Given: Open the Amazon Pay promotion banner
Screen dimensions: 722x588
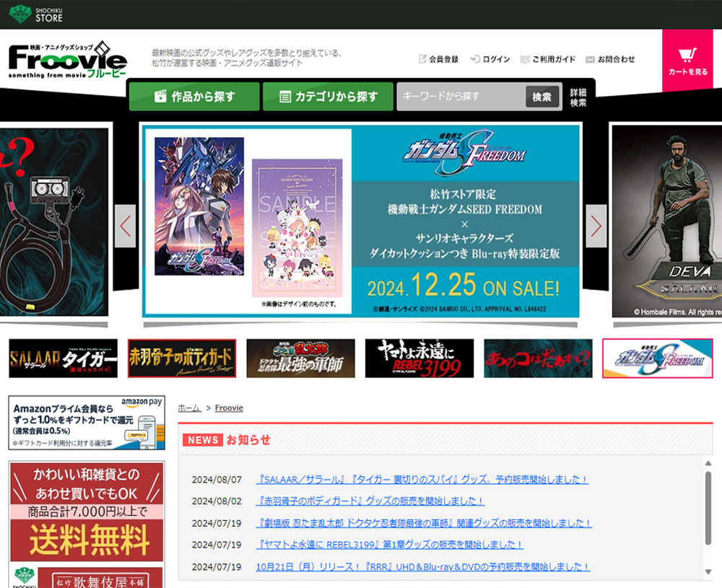Looking at the screenshot, I should tap(87, 422).
